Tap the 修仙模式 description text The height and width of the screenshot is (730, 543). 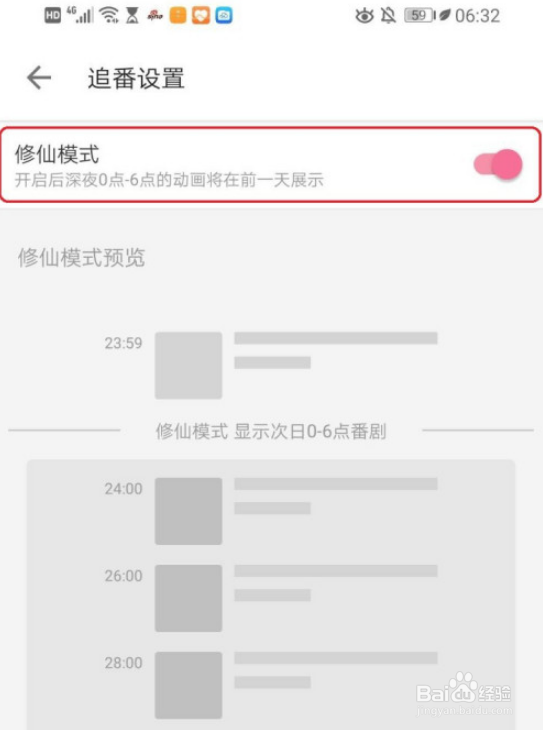(x=169, y=180)
